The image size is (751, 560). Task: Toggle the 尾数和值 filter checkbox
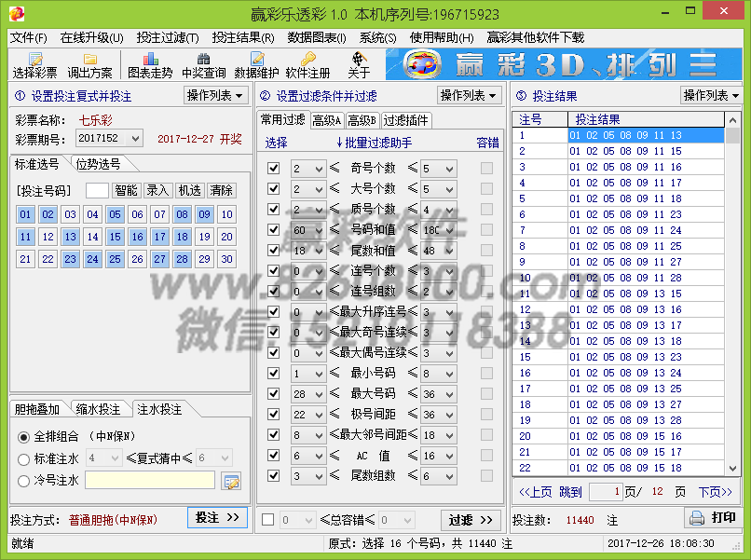274,250
